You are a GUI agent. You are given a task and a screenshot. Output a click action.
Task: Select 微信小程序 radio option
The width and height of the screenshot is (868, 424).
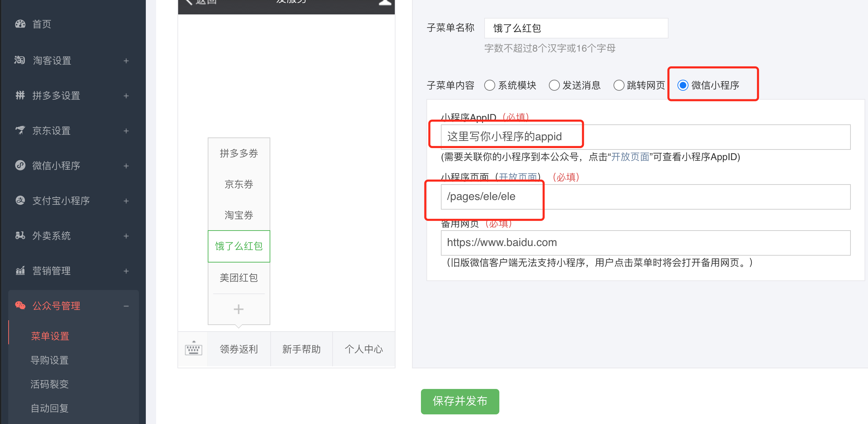pos(683,85)
